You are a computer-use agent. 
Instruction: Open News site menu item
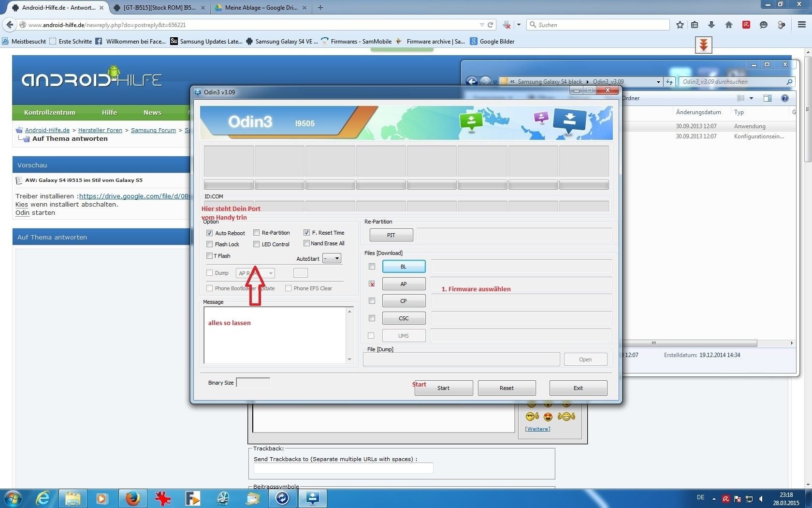tap(152, 112)
